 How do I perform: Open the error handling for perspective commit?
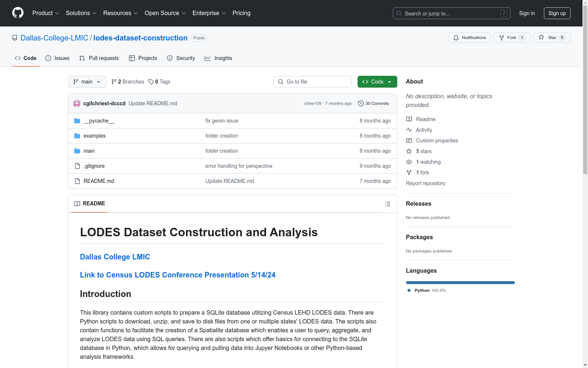click(239, 166)
